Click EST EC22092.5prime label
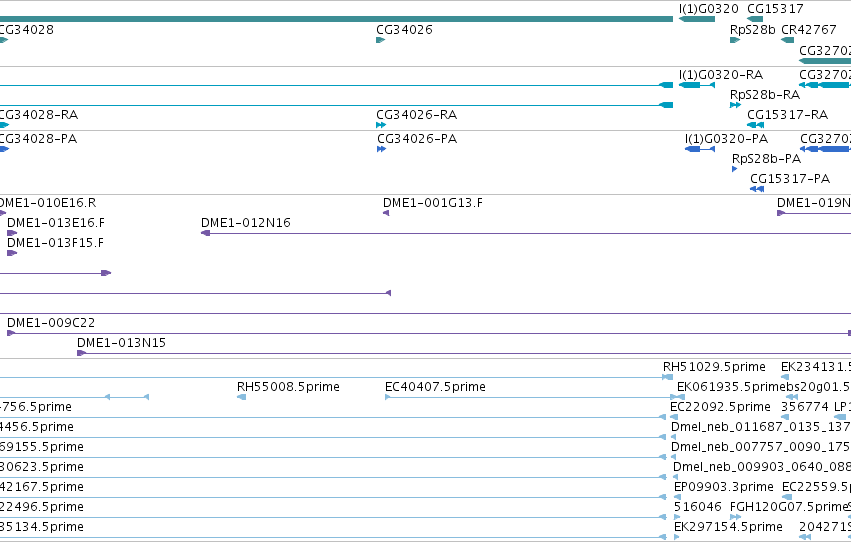The image size is (851, 542). tap(720, 407)
